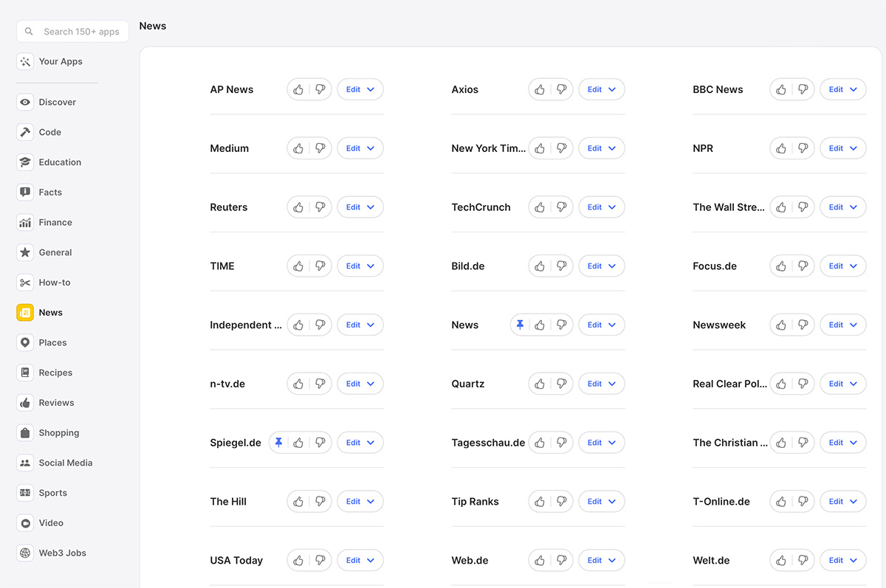The image size is (886, 588).
Task: Select the Code hammer icon
Action: 25,132
